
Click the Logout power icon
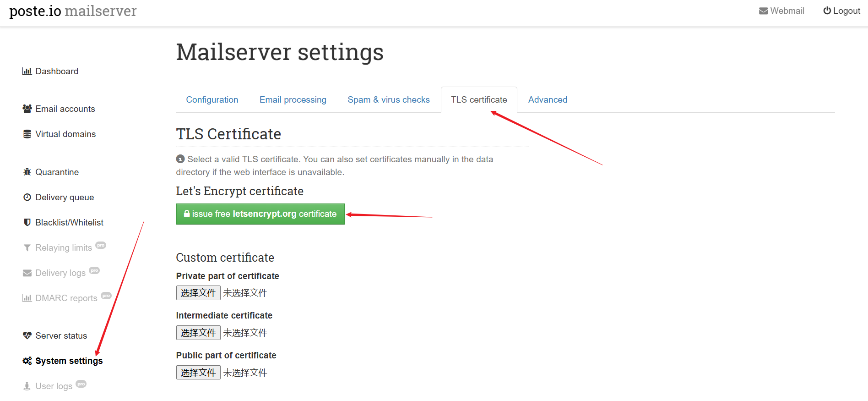(x=827, y=11)
